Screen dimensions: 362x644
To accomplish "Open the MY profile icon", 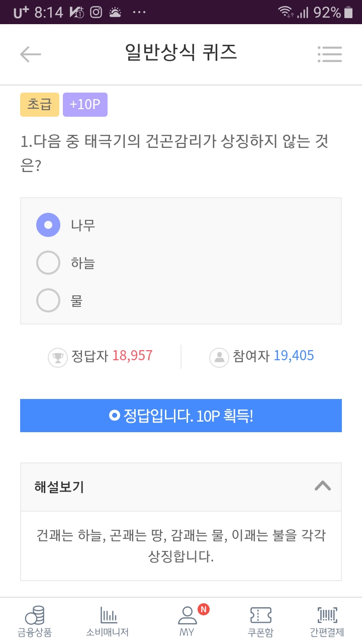I will [x=187, y=616].
